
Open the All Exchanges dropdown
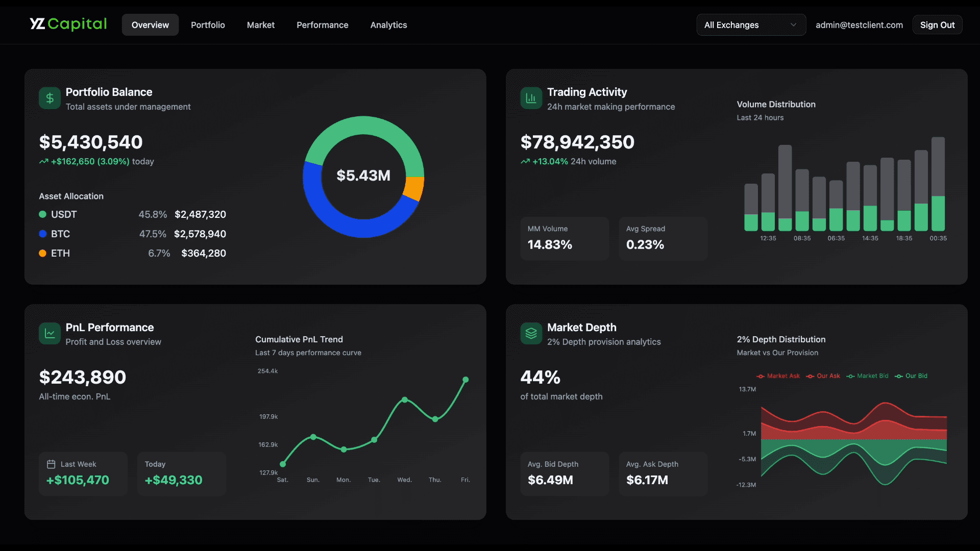[x=750, y=24]
